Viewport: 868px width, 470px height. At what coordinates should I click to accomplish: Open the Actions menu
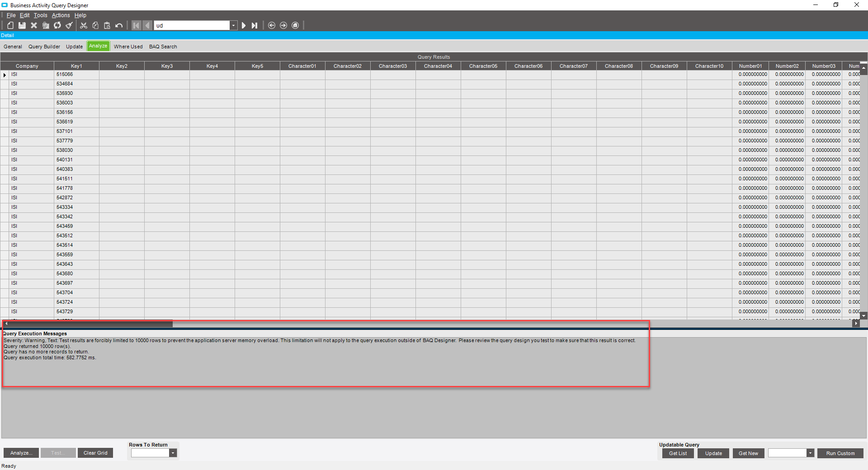tap(61, 15)
